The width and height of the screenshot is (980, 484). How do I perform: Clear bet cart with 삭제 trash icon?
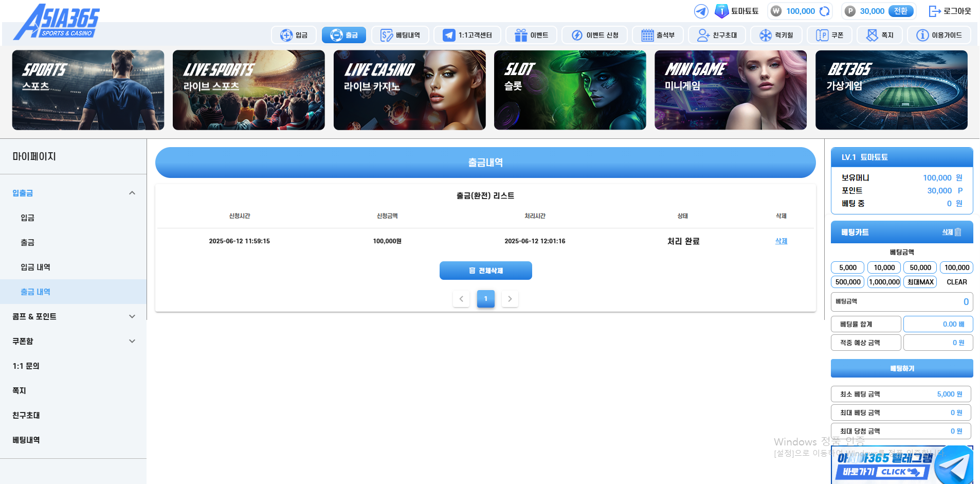952,232
